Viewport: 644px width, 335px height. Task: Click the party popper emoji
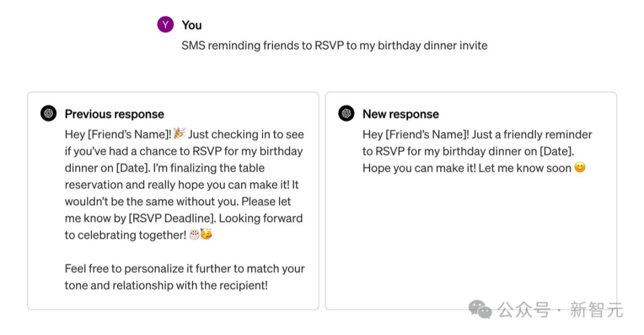[x=179, y=134]
